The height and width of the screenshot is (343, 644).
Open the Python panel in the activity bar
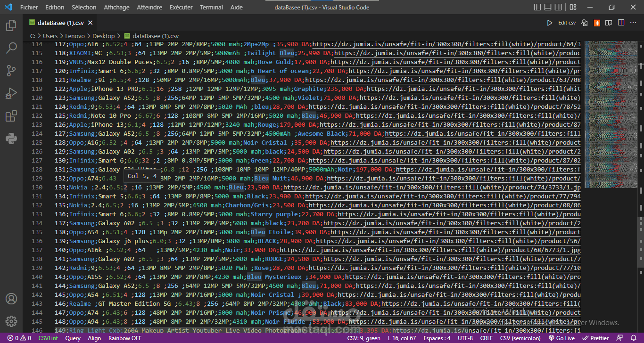pos(11,139)
